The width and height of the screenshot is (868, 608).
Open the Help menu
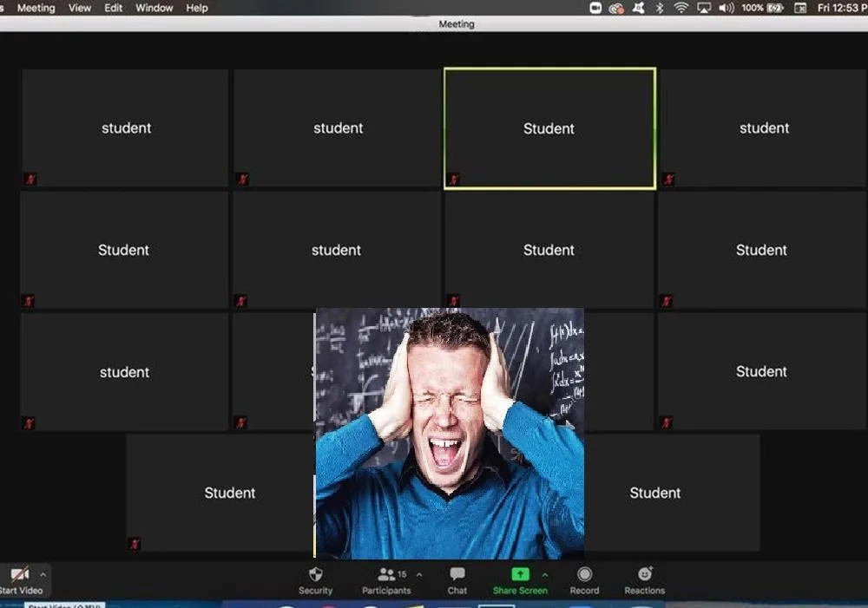point(197,8)
